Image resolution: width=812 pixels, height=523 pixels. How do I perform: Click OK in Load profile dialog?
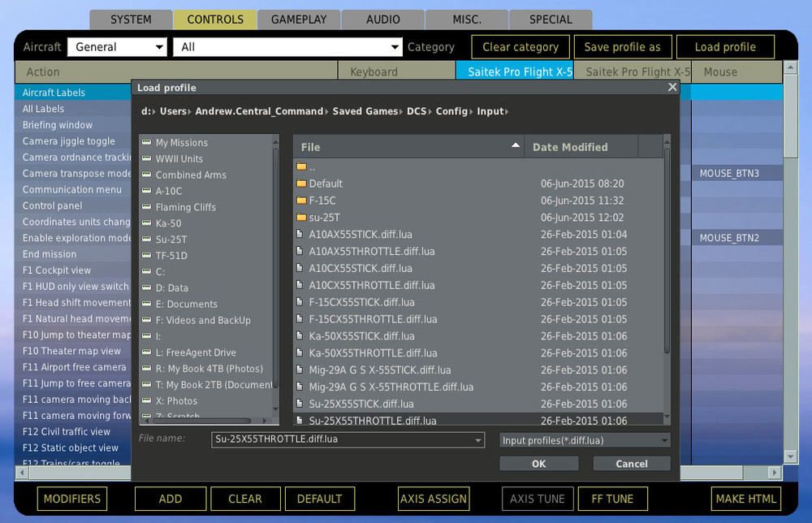click(x=538, y=464)
